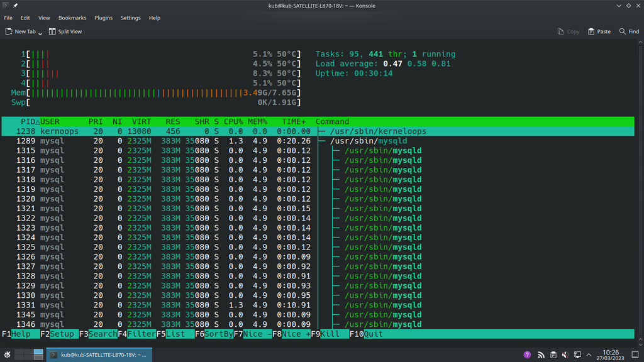Expand hidden system tray icons arrow
Image resolution: width=644 pixels, height=362 pixels.
(x=589, y=354)
